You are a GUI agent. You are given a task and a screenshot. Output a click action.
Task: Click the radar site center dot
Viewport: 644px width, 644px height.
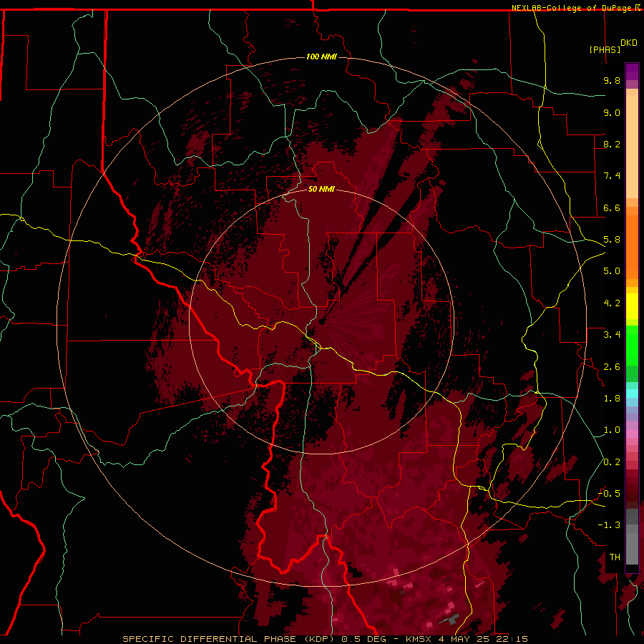(321, 321)
